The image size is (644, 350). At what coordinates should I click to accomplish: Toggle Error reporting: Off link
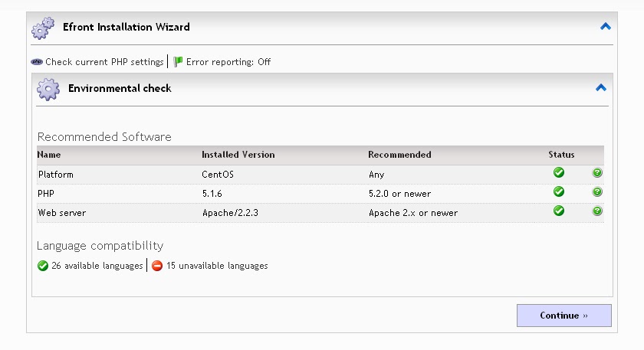(x=228, y=62)
